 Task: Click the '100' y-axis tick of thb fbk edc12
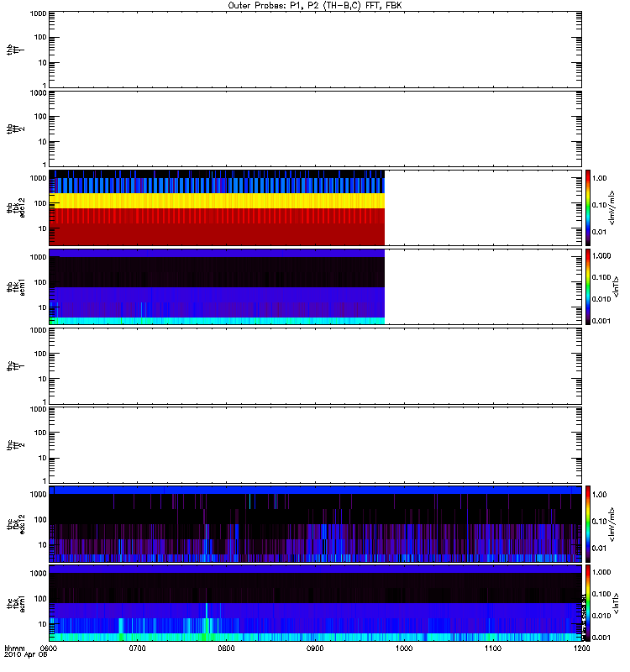pos(40,203)
